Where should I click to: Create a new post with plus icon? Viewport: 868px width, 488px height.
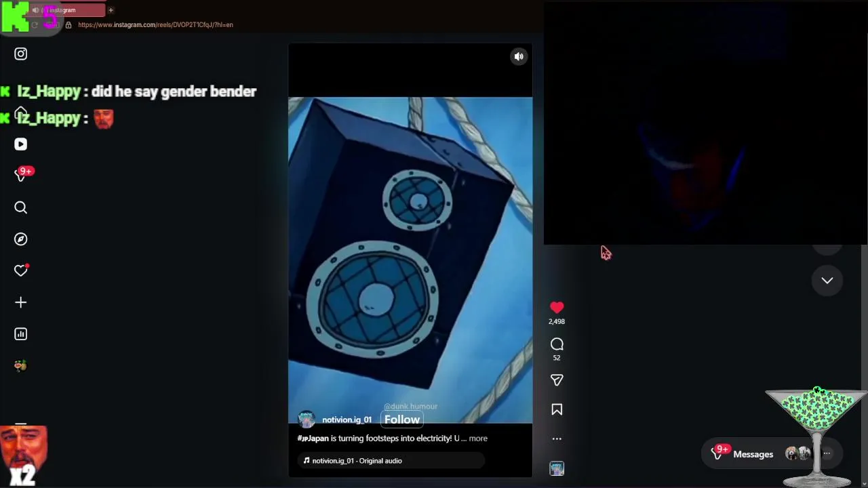pyautogui.click(x=20, y=302)
